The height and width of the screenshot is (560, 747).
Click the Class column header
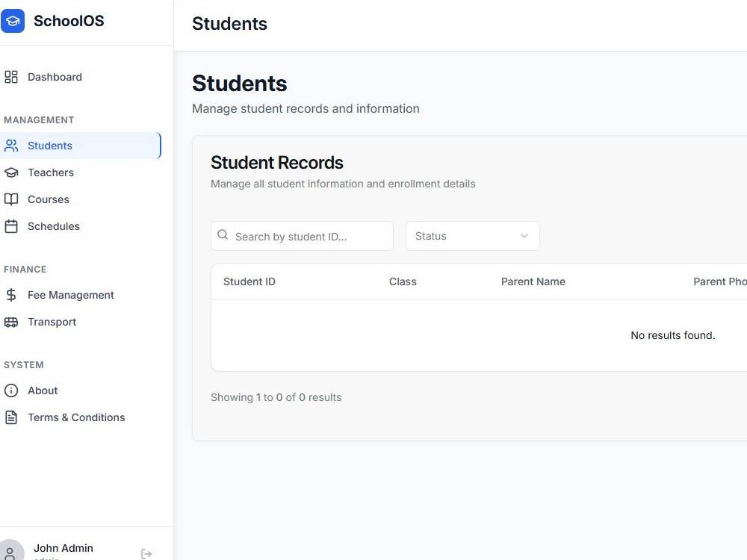coord(403,281)
